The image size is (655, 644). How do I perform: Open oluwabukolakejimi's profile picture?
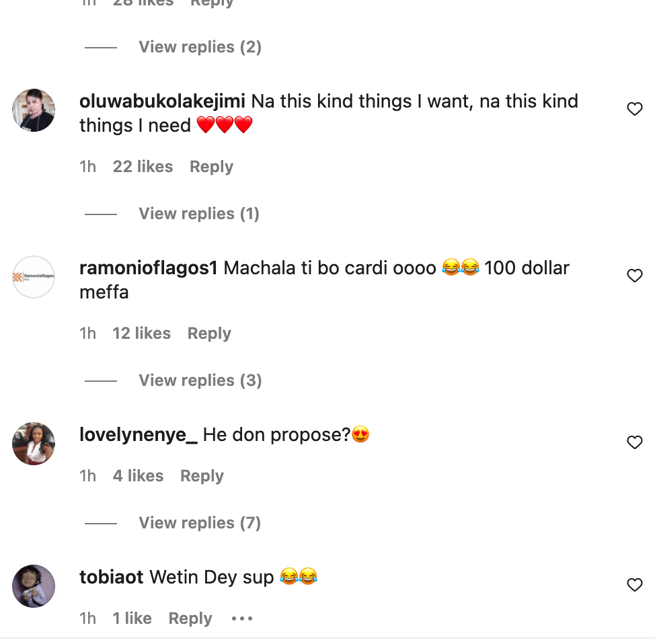click(34, 110)
